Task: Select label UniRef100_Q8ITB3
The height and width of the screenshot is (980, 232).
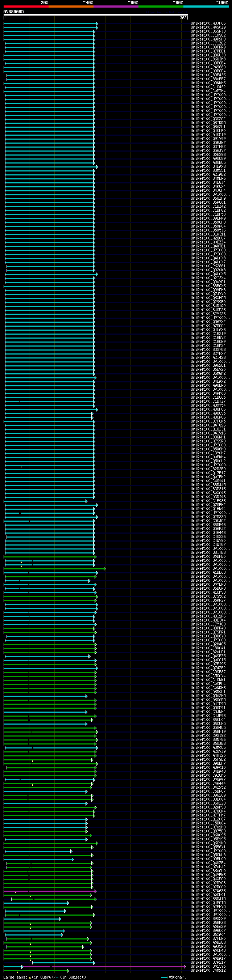Action: pyautogui.click(x=208, y=552)
